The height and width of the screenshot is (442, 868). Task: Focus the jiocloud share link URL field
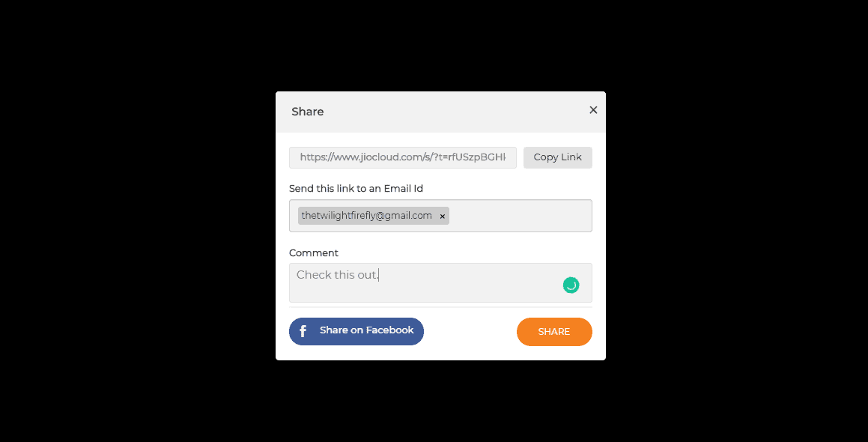coord(402,157)
